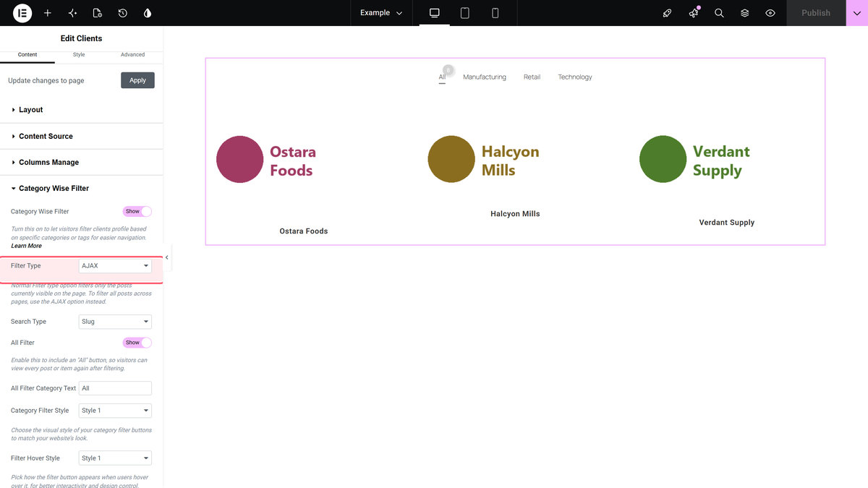Click the Edit Clients panel title
Screen dimensions: 868x488
coord(81,38)
